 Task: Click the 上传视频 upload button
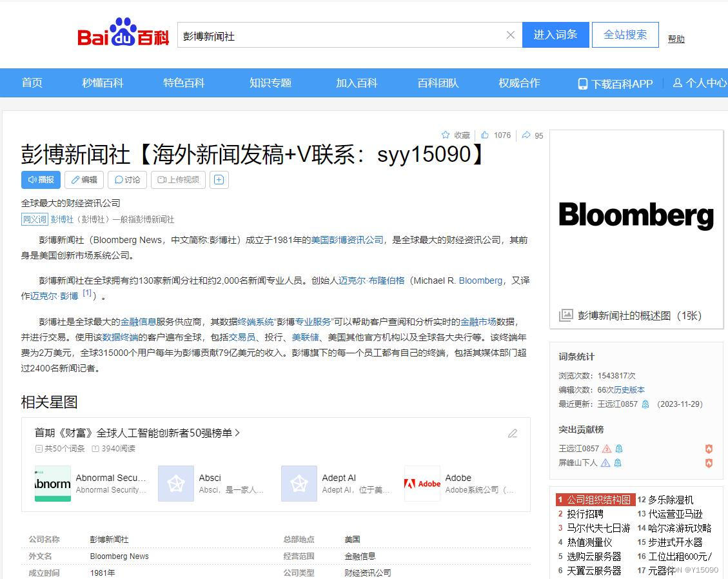pos(178,180)
